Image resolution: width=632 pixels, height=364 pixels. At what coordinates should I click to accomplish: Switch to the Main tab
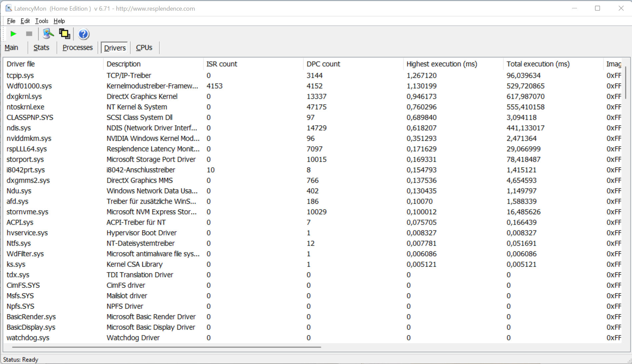click(11, 48)
